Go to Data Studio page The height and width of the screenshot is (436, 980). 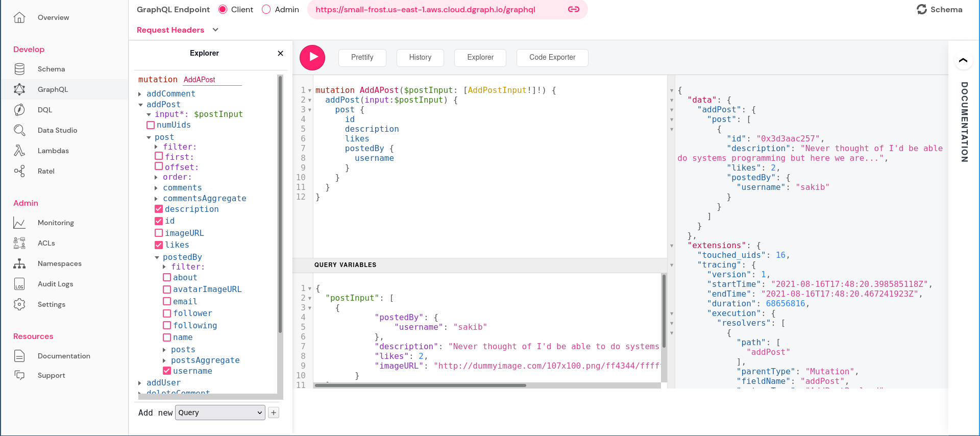point(57,130)
